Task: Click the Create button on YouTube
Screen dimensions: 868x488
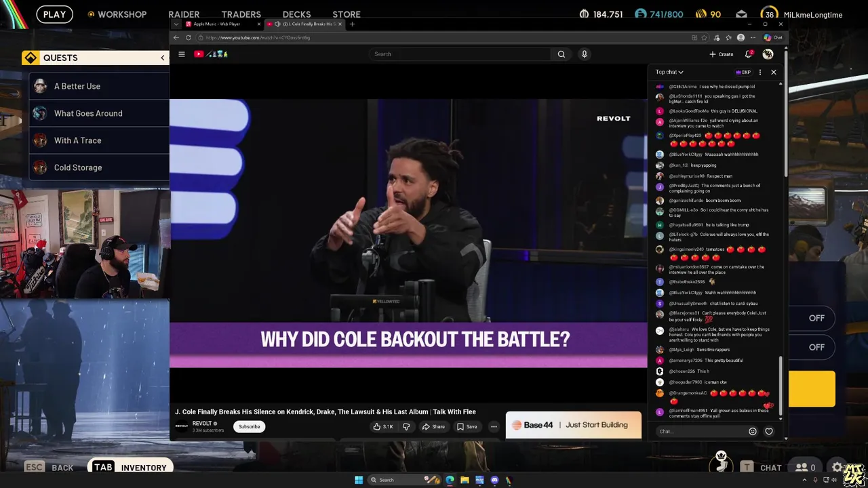Action: tap(722, 54)
